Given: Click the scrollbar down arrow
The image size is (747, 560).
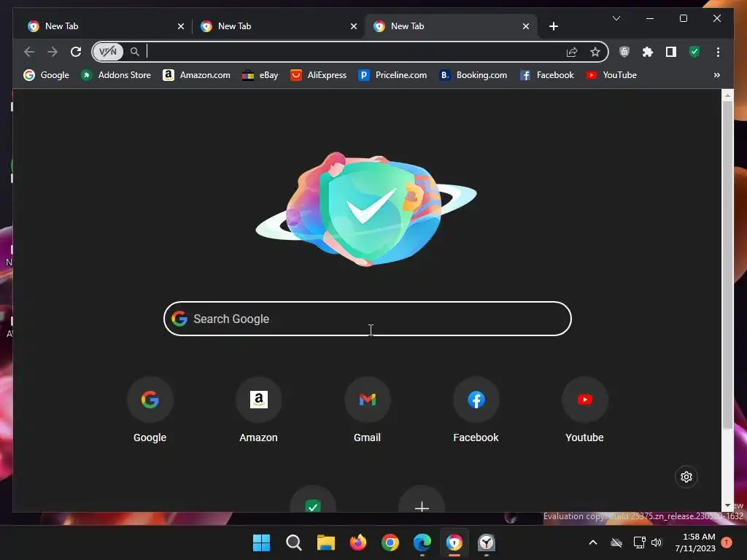Looking at the screenshot, I should [727, 506].
